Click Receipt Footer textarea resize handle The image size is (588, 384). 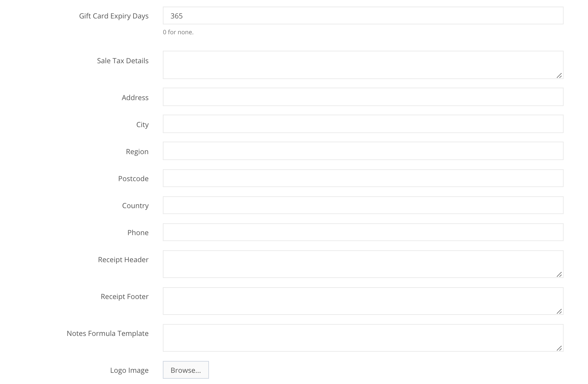pos(559,311)
